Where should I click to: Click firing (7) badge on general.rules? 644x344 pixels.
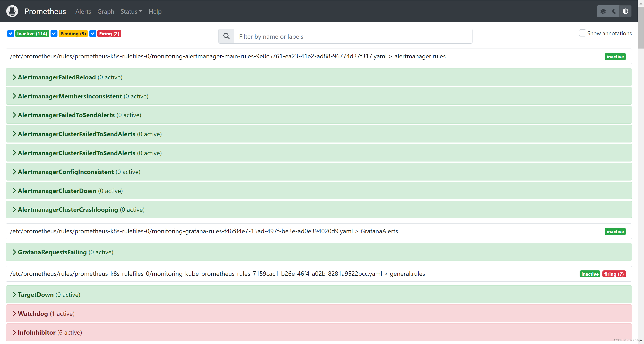point(614,274)
